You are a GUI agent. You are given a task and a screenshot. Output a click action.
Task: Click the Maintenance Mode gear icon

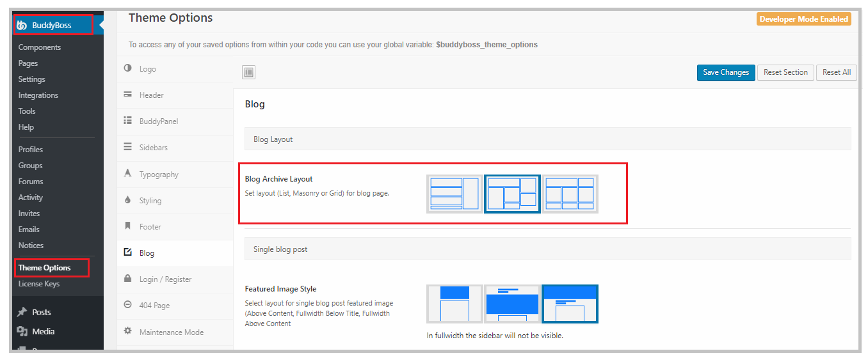(127, 331)
